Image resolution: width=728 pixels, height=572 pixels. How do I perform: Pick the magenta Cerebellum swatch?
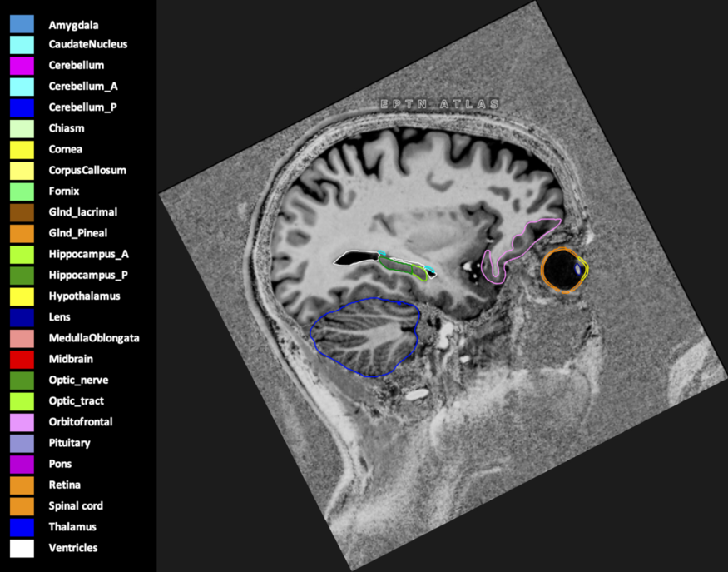pos(22,66)
